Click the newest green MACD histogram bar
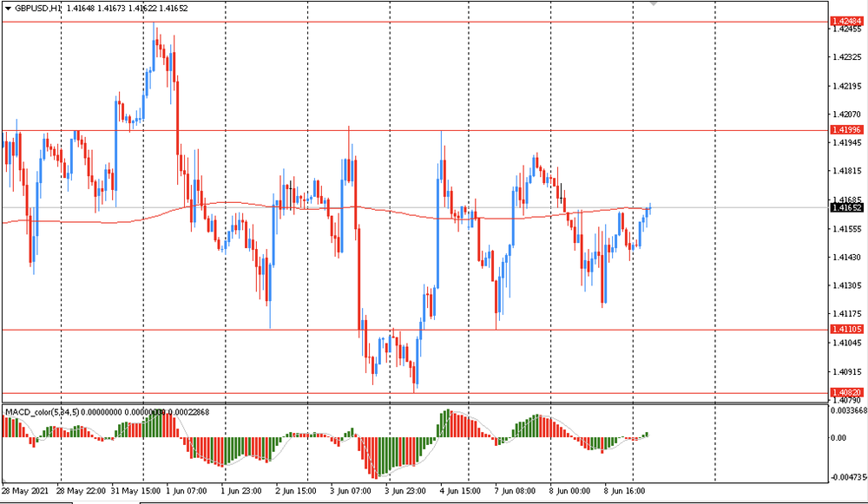Viewport: 868px width, 504px height. pyautogui.click(x=647, y=435)
